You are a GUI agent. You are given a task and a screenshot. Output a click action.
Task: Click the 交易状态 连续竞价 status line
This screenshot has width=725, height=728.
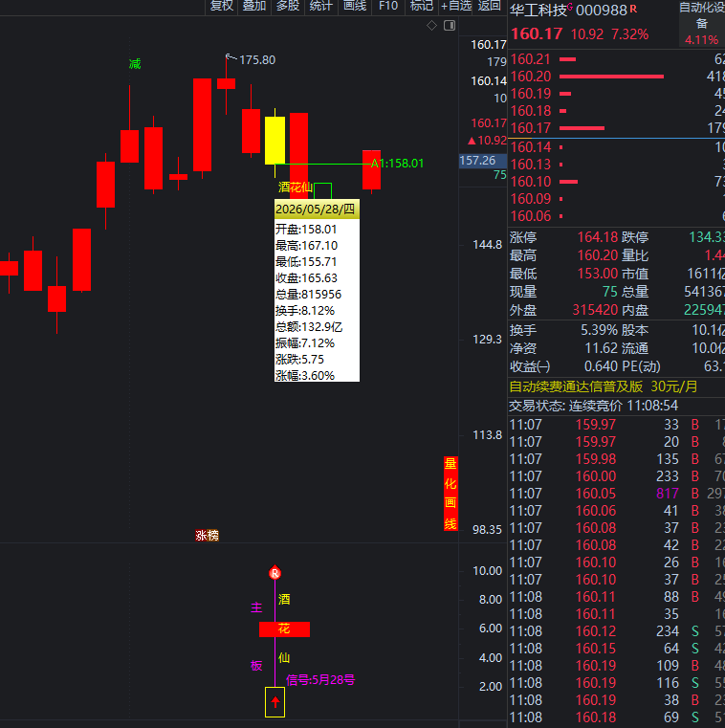594,406
